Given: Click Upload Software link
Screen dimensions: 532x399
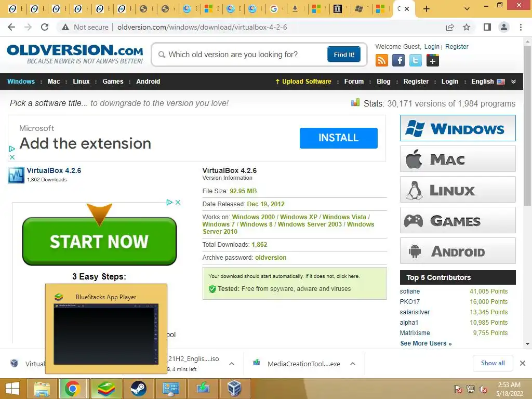Looking at the screenshot, I should (x=303, y=82).
